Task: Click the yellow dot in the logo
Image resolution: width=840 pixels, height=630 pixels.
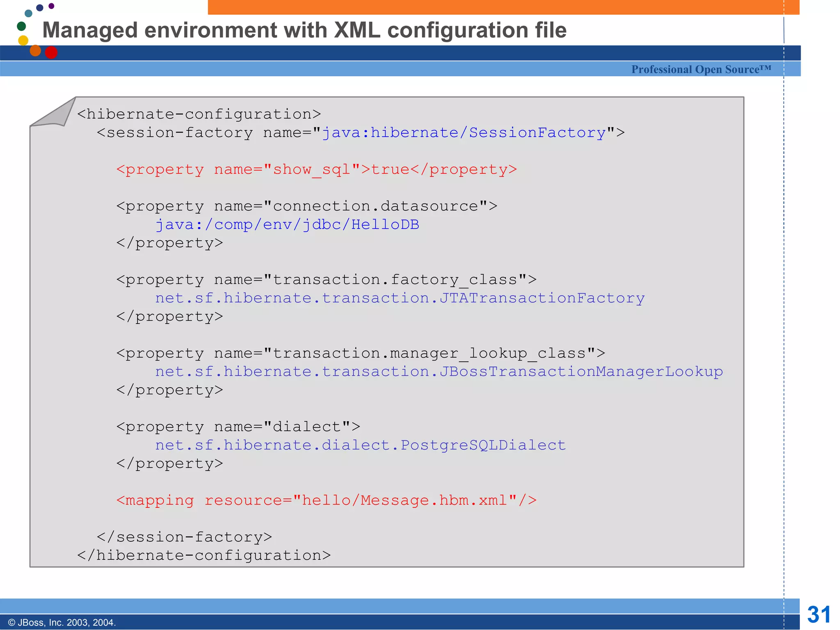Action: tap(23, 40)
